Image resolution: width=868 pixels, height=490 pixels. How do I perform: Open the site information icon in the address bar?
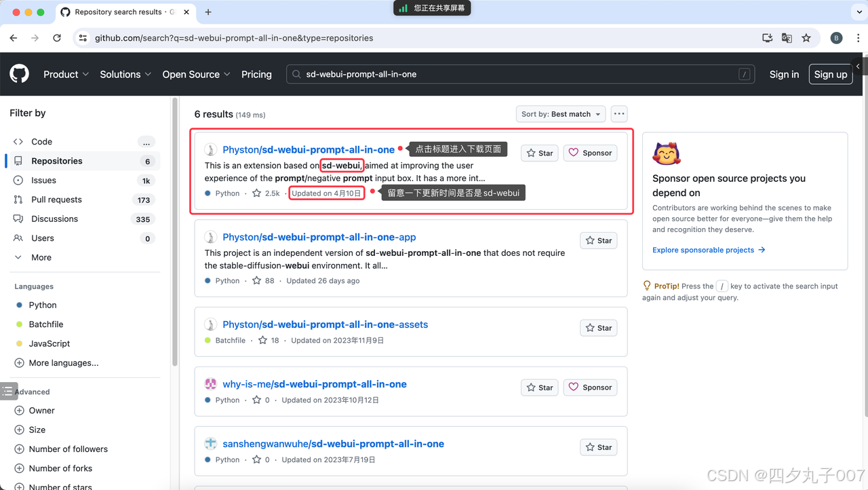pyautogui.click(x=83, y=38)
